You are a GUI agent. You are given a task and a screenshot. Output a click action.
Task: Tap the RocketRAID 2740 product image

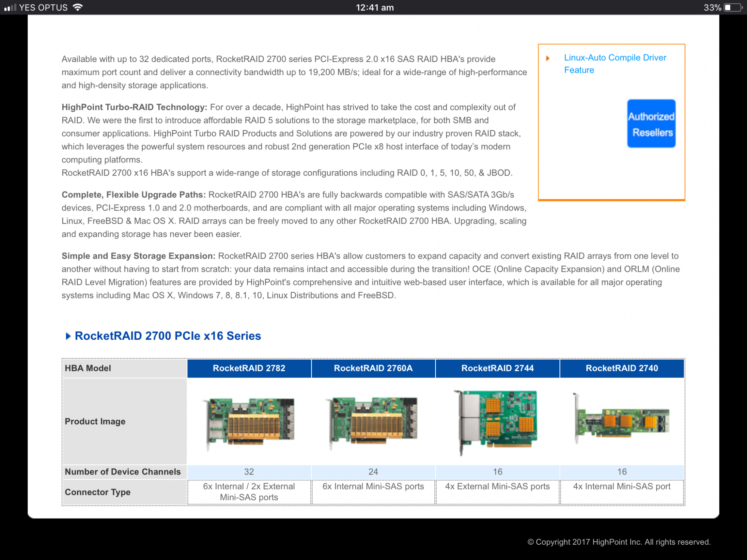coord(622,419)
